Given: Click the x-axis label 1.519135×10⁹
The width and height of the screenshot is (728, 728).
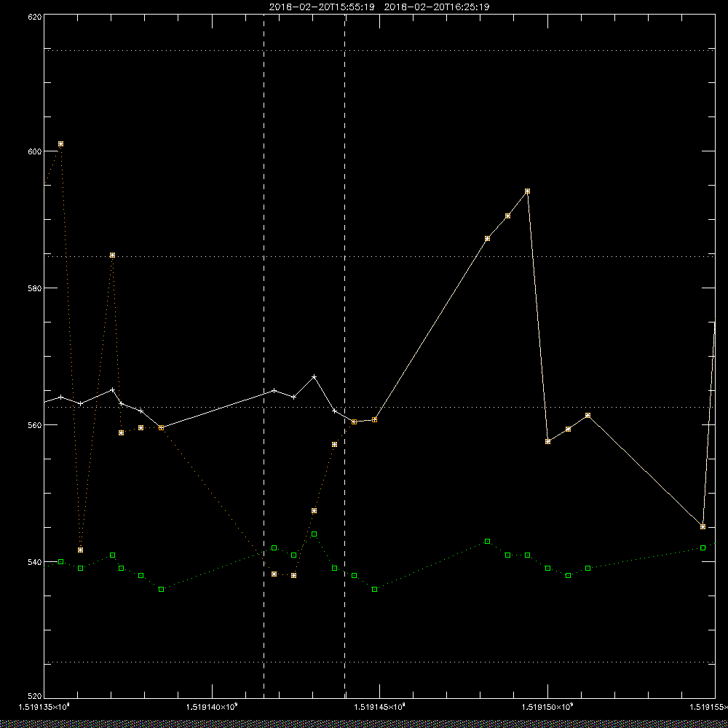Looking at the screenshot, I should (44, 707).
